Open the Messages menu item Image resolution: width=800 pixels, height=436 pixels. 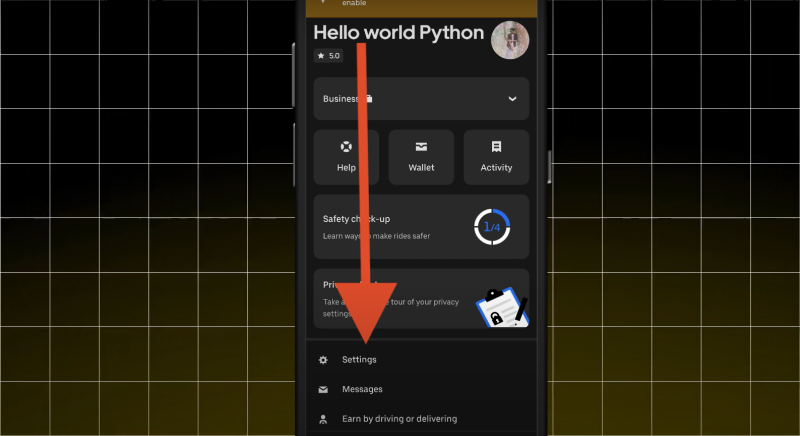[421, 389]
